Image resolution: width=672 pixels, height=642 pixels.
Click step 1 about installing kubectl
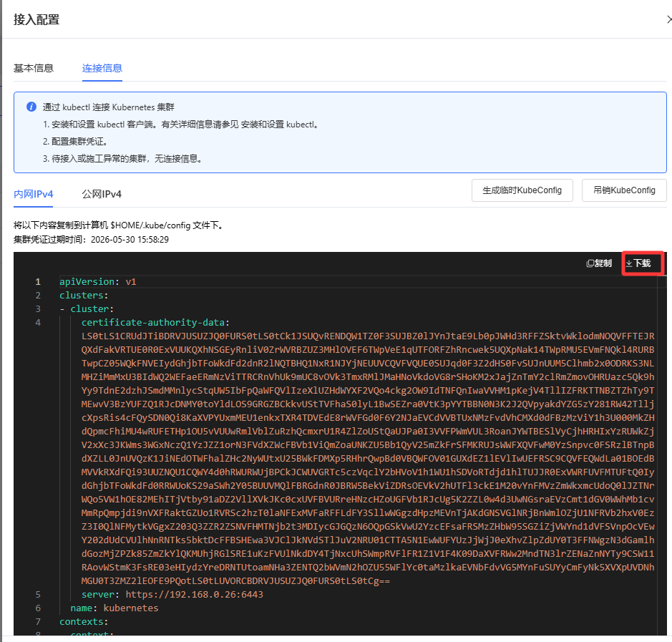[180, 125]
